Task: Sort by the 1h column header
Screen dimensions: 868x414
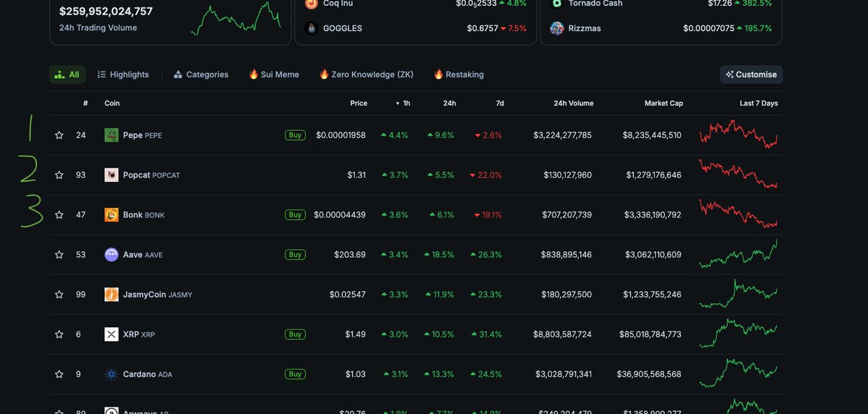Action: [403, 103]
